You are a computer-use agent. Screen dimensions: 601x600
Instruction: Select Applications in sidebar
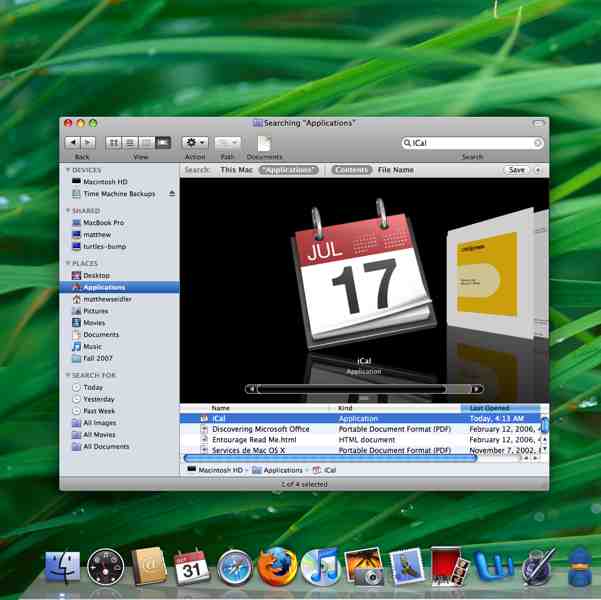119,288
